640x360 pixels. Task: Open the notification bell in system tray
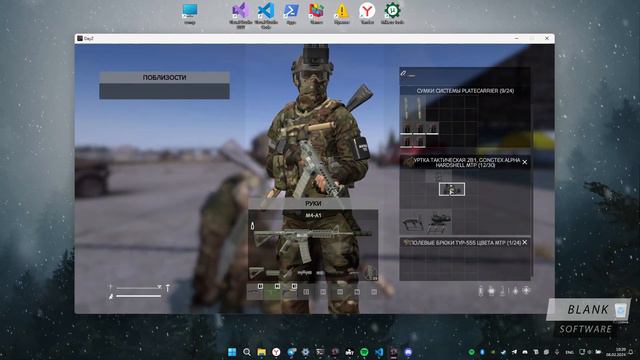click(631, 352)
